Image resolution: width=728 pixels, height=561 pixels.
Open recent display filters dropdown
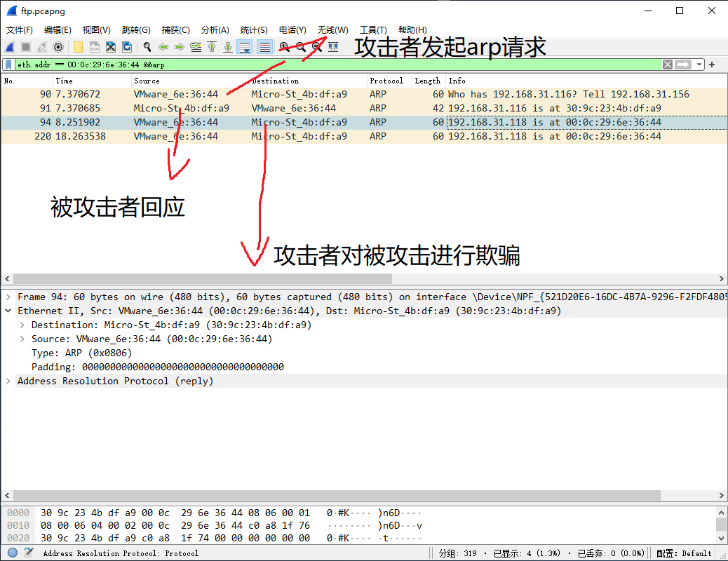tap(699, 65)
